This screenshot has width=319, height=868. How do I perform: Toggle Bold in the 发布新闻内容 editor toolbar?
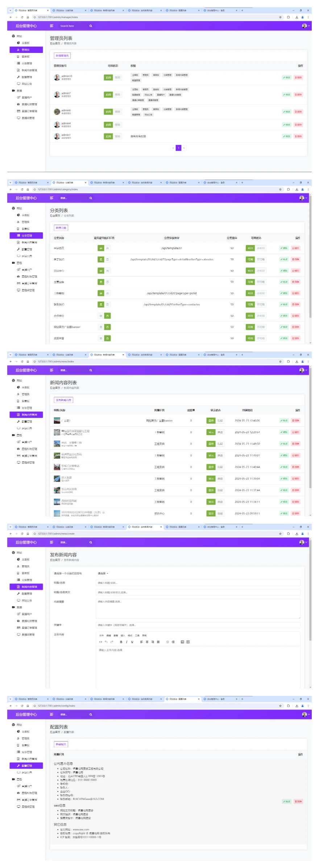click(x=121, y=642)
